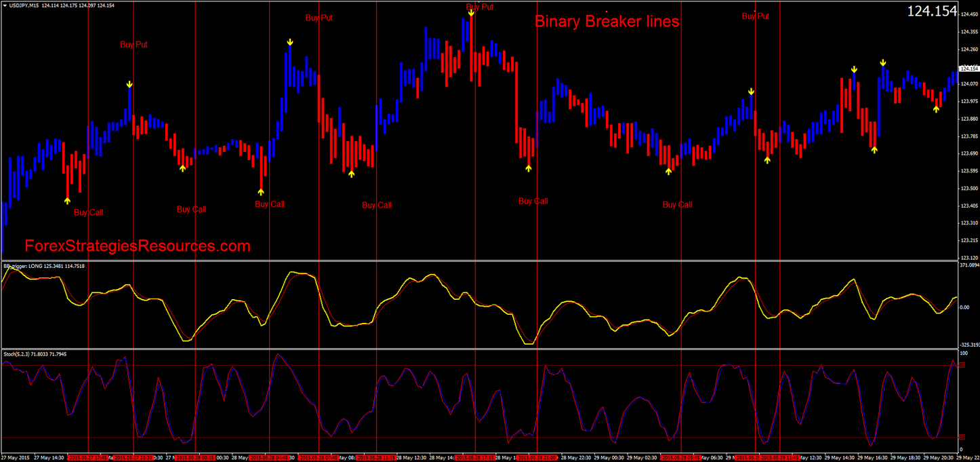Click the 123.500 price scale value
The image size is (980, 462).
click(x=969, y=188)
